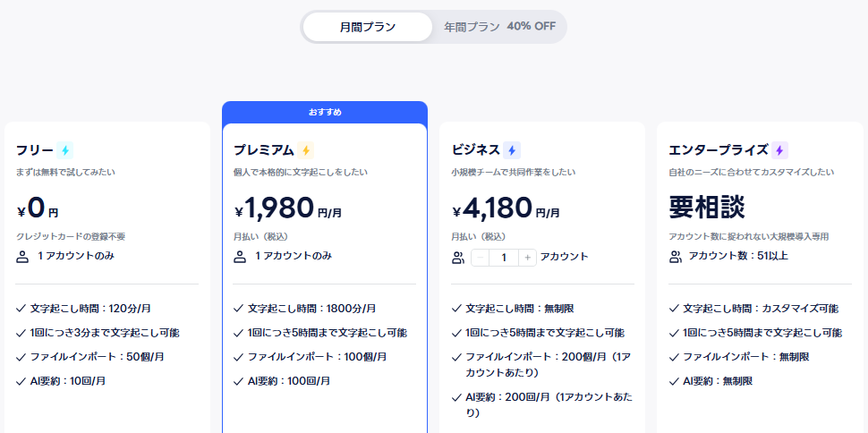This screenshot has width=868, height=433.
Task: Click the yellow lightning icon beside プレミアム
Action: (305, 150)
